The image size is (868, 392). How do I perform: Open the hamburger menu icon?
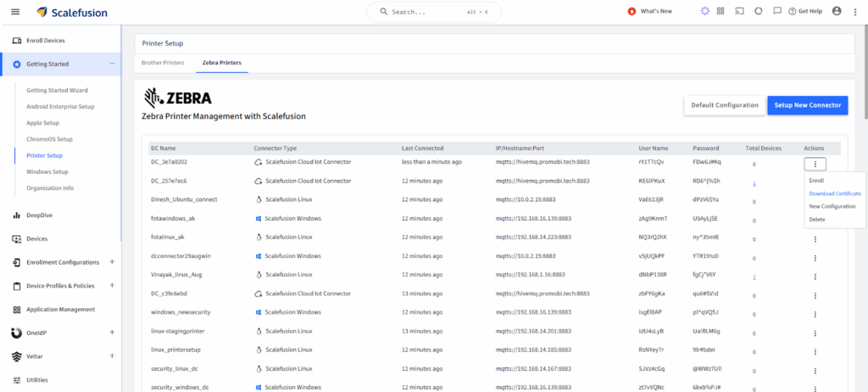(x=15, y=12)
